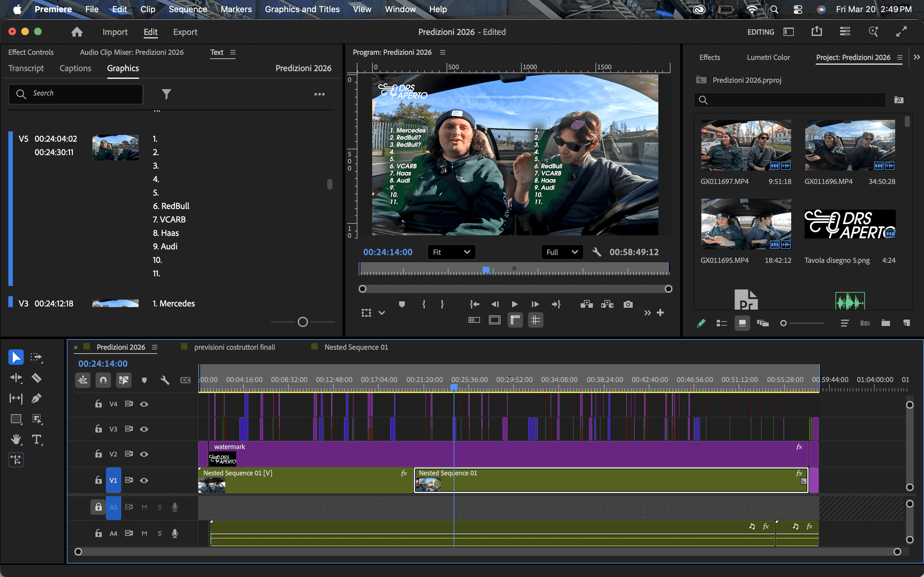Click the Export Frame camera icon
Image resolution: width=924 pixels, height=577 pixels.
(x=628, y=304)
